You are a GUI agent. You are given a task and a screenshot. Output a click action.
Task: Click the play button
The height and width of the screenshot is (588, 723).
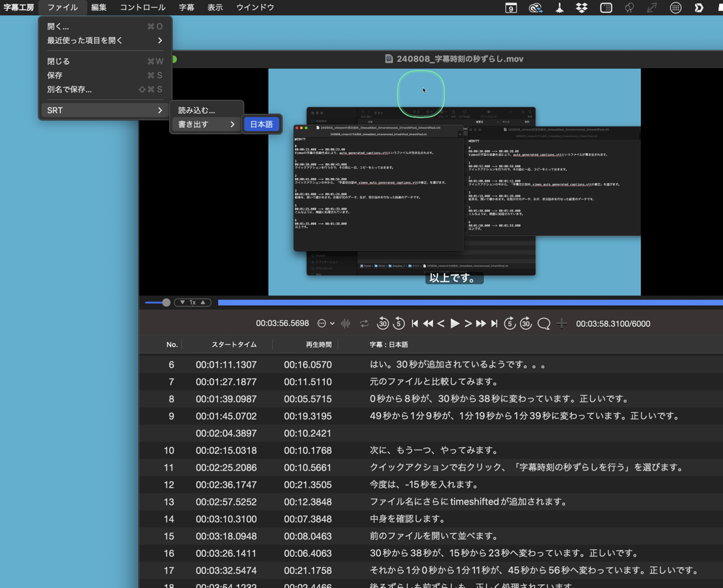pyautogui.click(x=455, y=324)
